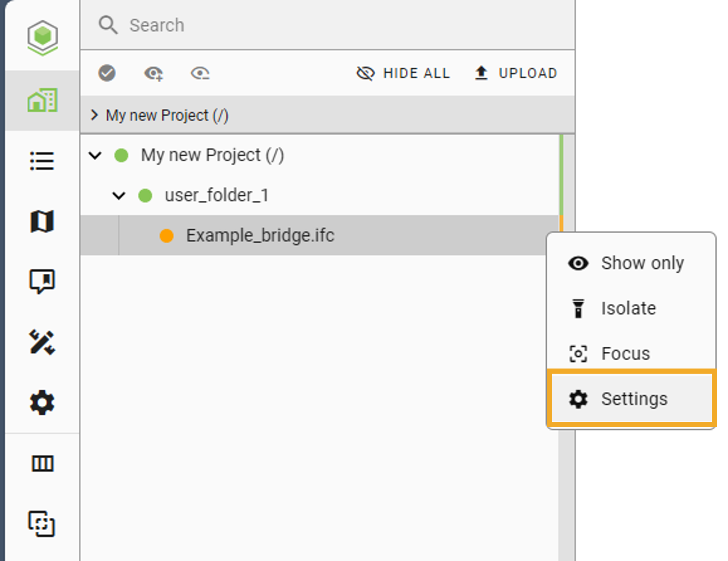The height and width of the screenshot is (561, 728).
Task: Click the green cube application logo
Action: pos(42,37)
